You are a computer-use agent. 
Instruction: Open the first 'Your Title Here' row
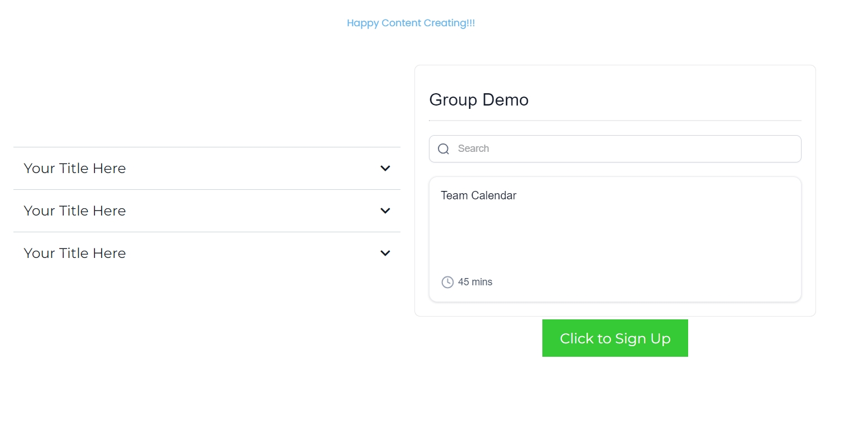75,168
